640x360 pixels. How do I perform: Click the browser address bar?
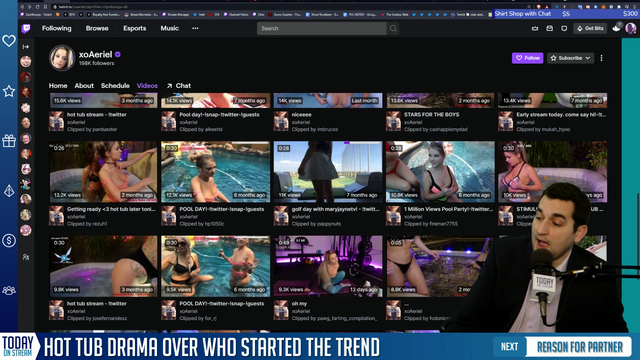[286, 7]
